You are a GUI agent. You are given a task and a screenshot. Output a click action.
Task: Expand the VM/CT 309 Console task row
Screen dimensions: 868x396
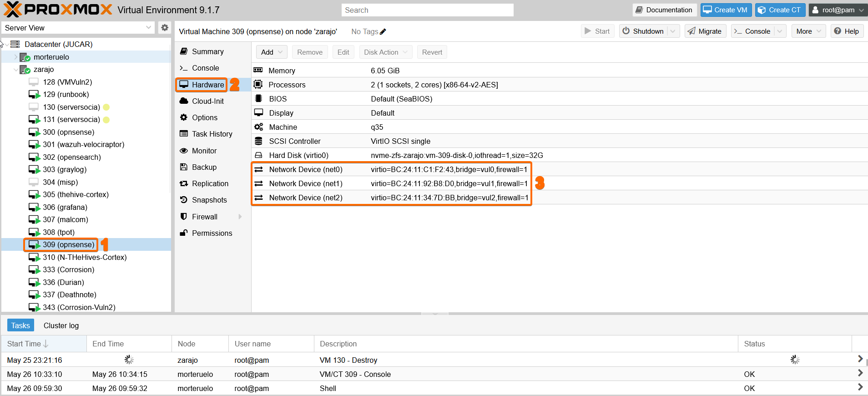(860, 373)
